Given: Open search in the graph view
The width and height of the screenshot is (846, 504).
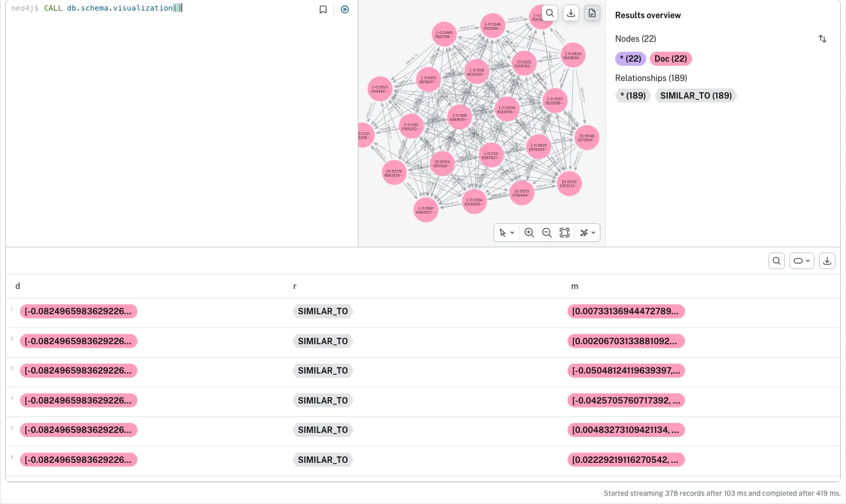Looking at the screenshot, I should coord(550,13).
